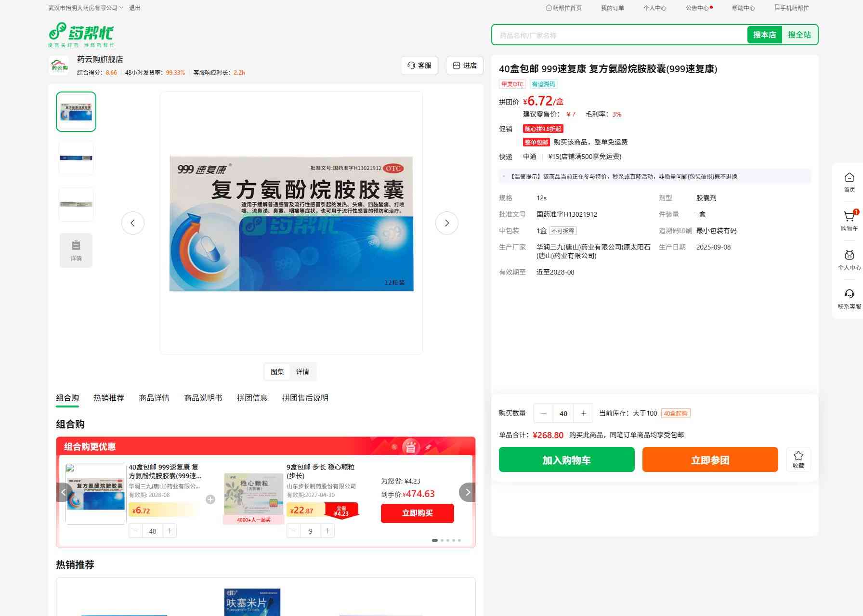The height and width of the screenshot is (616, 863).
Task: Advance combo carousel with right chevron
Action: click(467, 492)
